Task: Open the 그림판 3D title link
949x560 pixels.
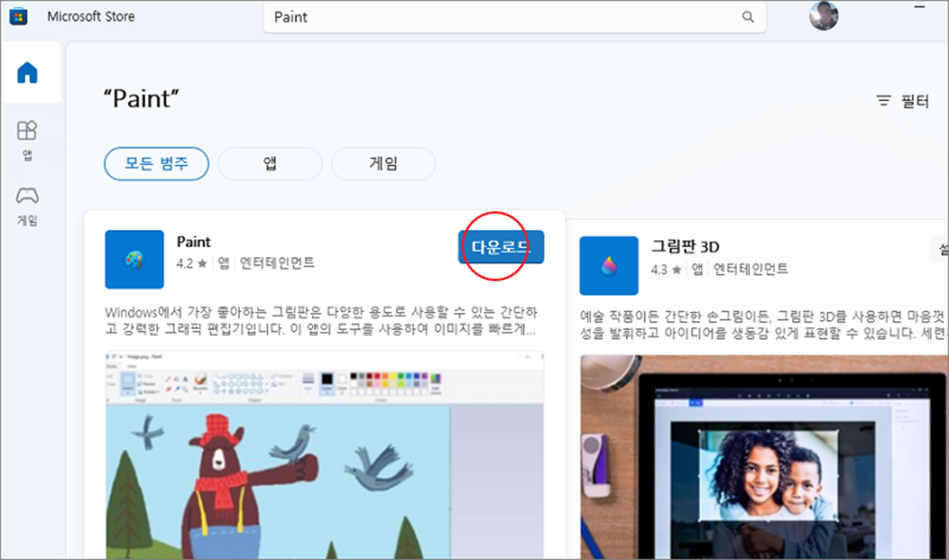Action: [685, 247]
